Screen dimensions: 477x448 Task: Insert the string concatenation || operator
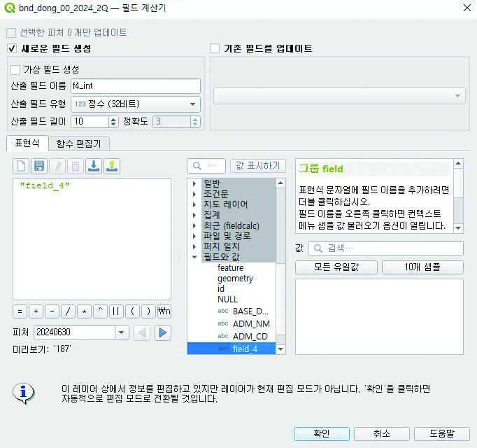116,311
